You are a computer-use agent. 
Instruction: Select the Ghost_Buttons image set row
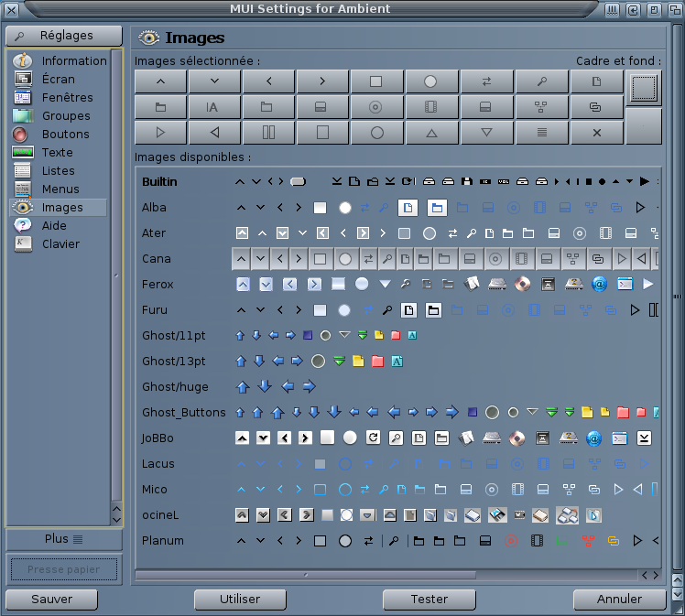coord(398,413)
